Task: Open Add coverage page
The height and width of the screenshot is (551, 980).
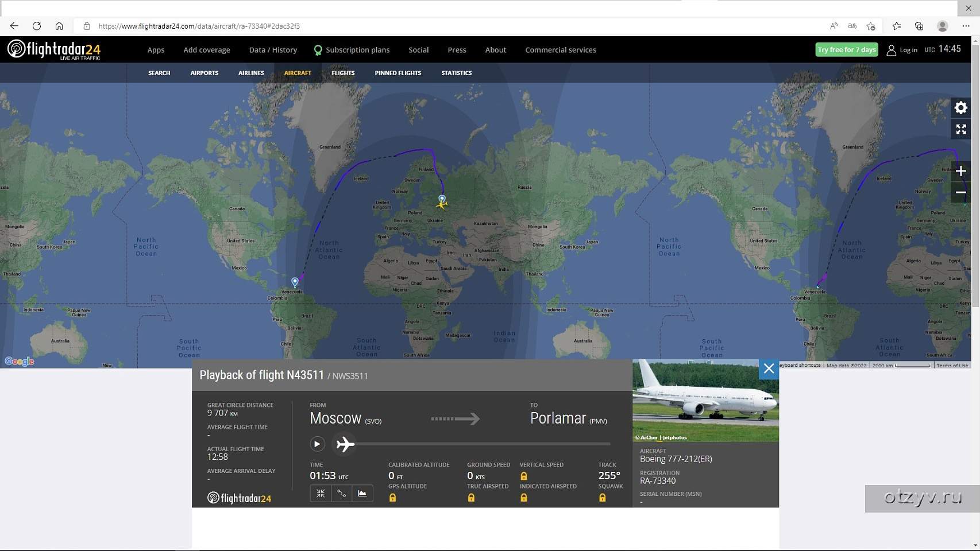Action: coord(207,50)
